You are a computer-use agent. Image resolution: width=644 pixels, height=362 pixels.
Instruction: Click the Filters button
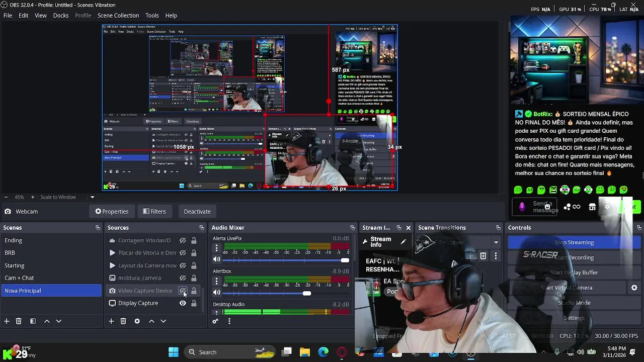(154, 212)
